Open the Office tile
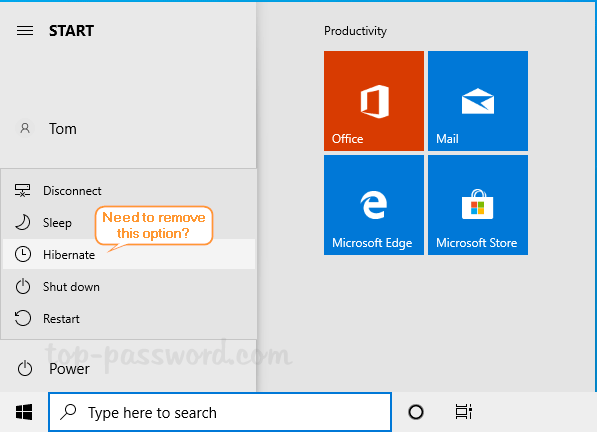This screenshot has height=432, width=597. click(374, 101)
